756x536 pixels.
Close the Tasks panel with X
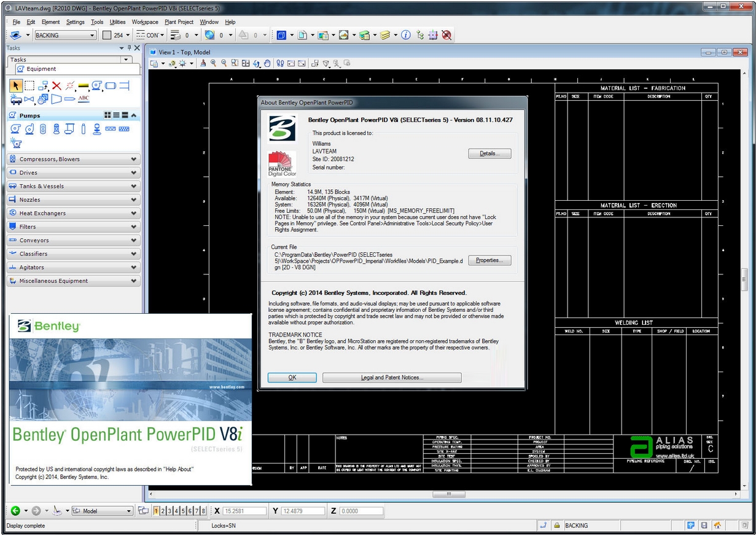pos(137,48)
